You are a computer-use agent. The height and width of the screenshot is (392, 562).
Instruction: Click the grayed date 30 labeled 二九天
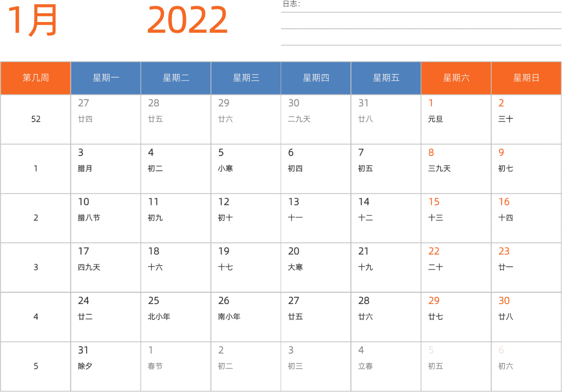coord(316,119)
